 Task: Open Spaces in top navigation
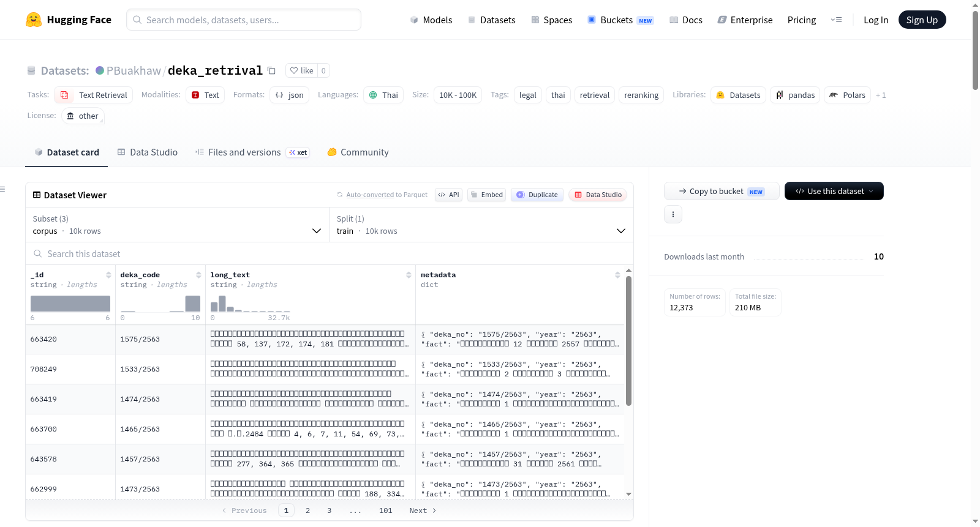point(551,20)
